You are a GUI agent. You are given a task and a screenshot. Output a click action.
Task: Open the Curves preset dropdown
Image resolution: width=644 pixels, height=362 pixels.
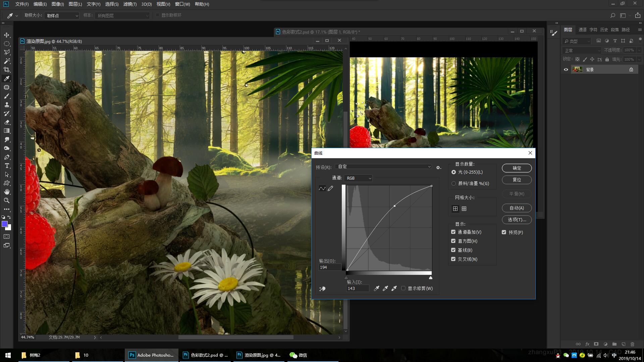pos(384,167)
